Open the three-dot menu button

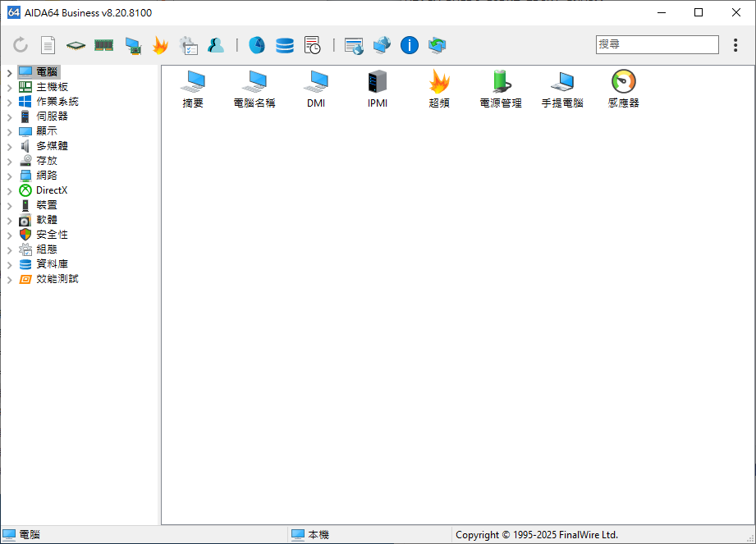735,45
